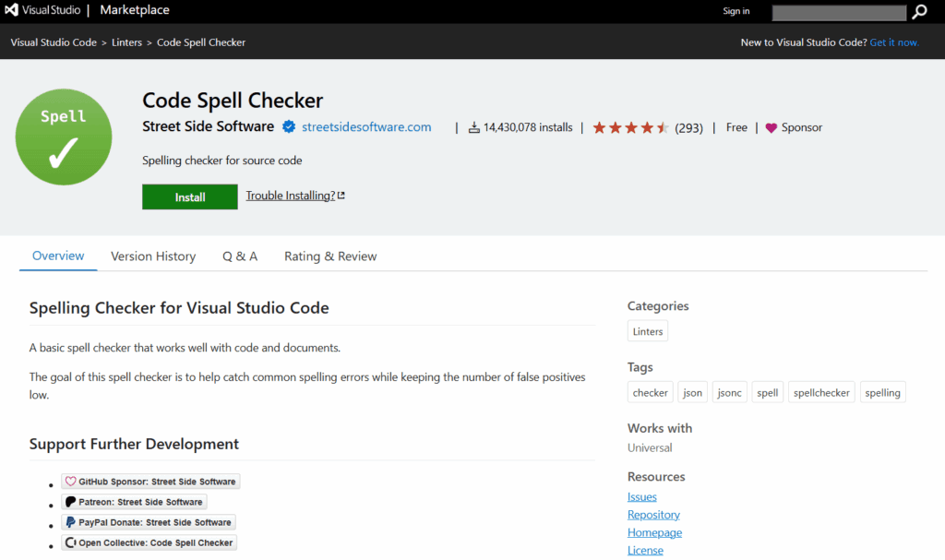The width and height of the screenshot is (945, 560).
Task: Click the Visual Studio logo icon
Action: [x=11, y=10]
